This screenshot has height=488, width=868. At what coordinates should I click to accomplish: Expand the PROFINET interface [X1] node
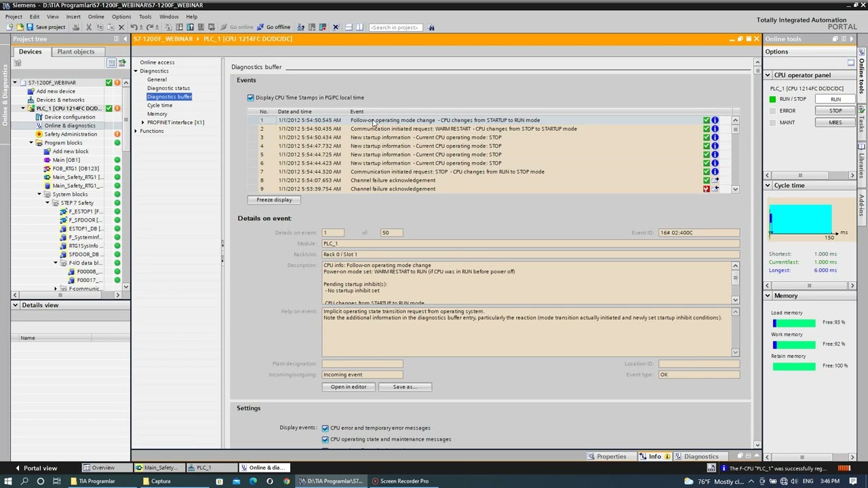pos(143,123)
